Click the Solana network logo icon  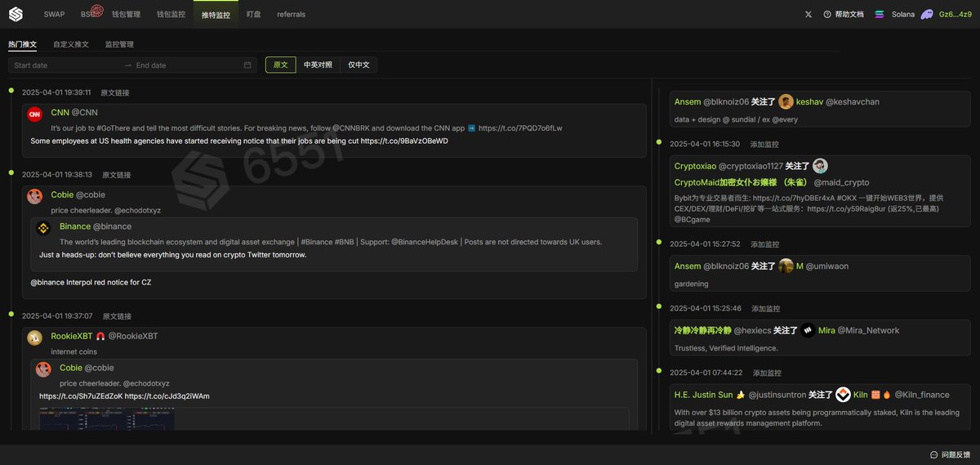880,14
